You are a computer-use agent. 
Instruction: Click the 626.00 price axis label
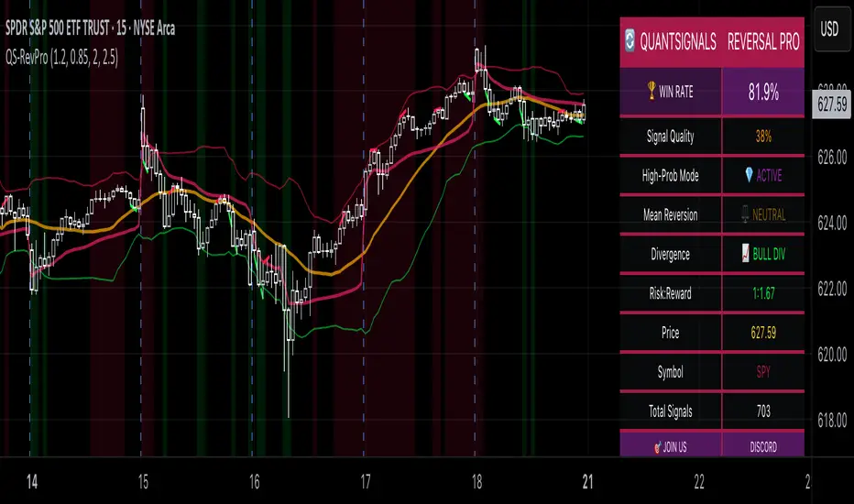(832, 157)
